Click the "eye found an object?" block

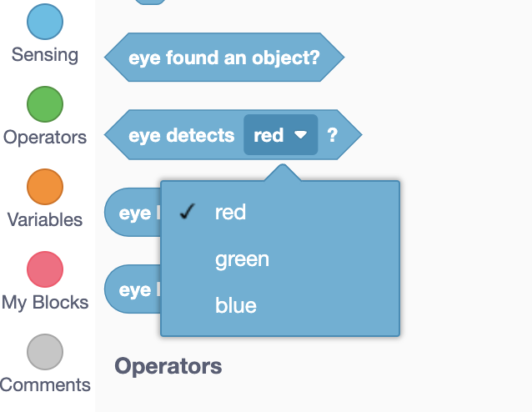pos(223,58)
